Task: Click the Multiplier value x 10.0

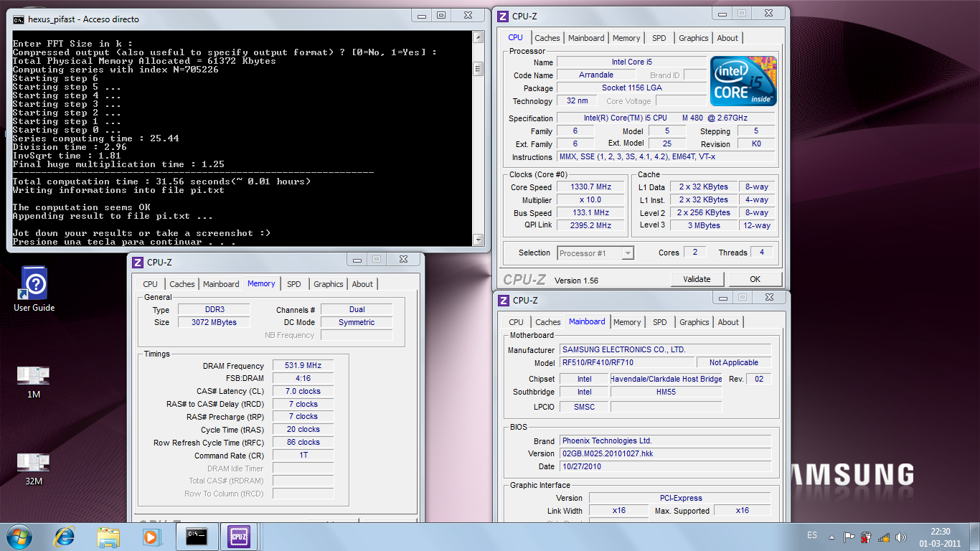Action: (592, 200)
